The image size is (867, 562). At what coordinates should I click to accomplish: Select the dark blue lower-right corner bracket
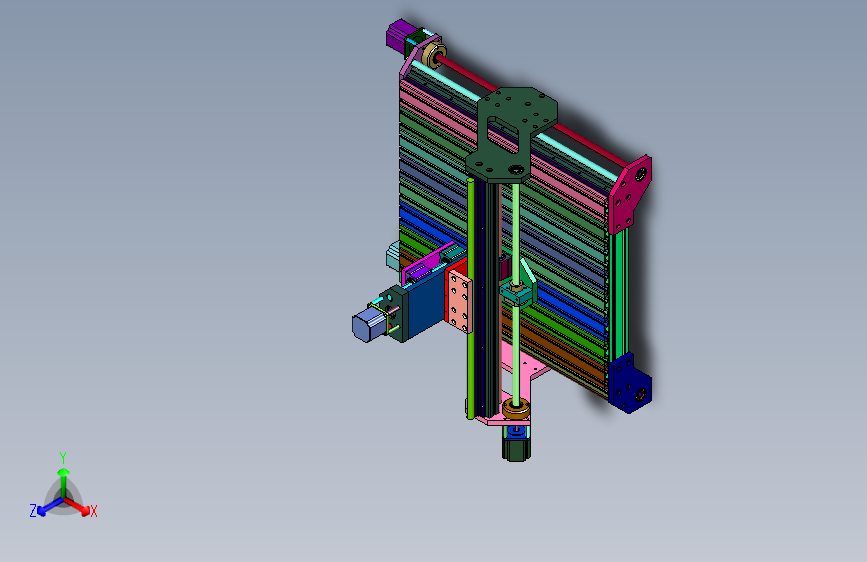point(629,383)
